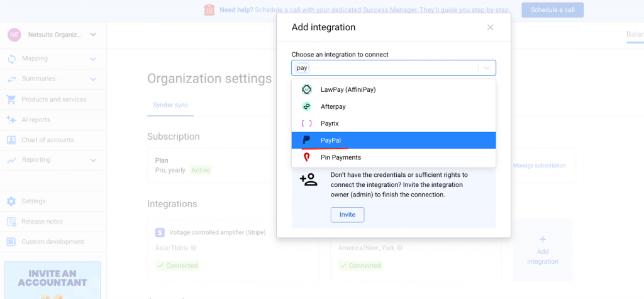Click the PayPal logo in list
Viewport: 644px width, 299px height.
point(307,140)
